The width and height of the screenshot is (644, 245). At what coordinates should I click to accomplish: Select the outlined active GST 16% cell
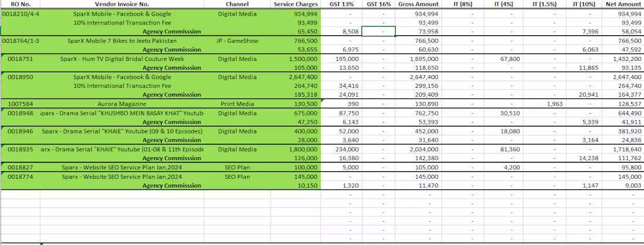tap(378, 31)
